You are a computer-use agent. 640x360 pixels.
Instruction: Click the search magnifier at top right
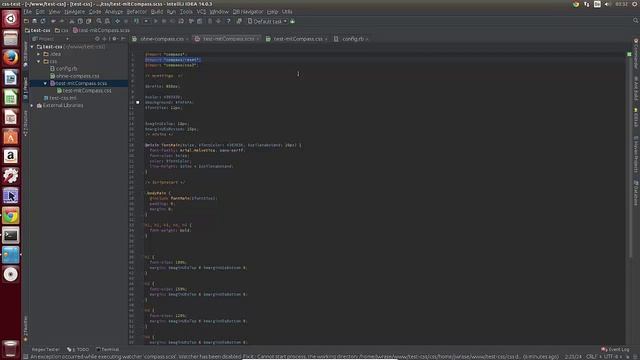point(636,21)
